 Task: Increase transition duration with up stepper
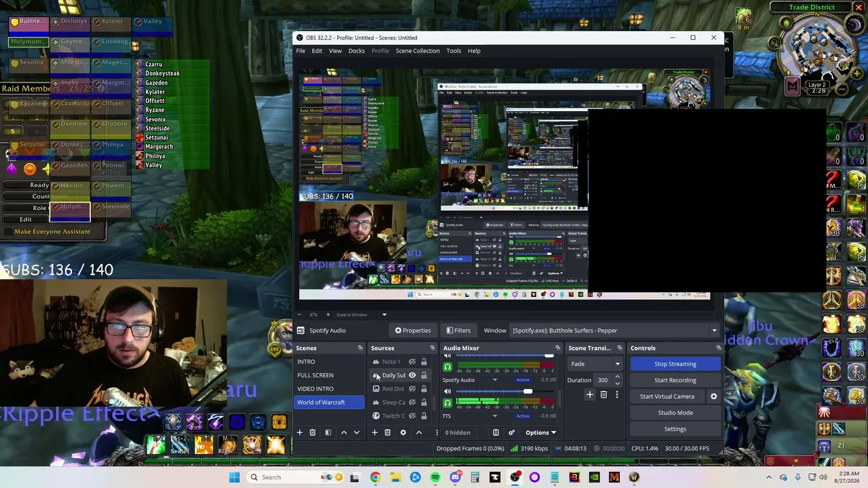point(617,378)
